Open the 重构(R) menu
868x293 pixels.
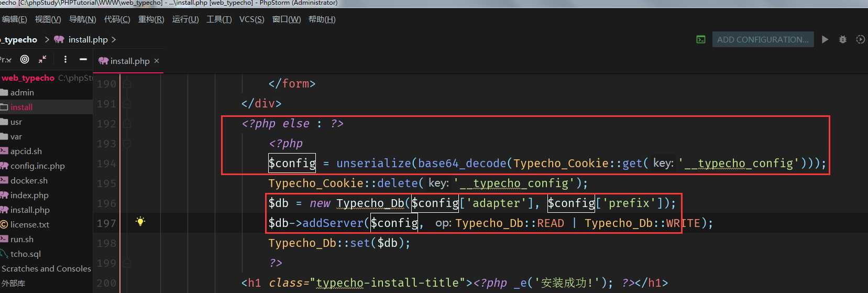[x=151, y=19]
